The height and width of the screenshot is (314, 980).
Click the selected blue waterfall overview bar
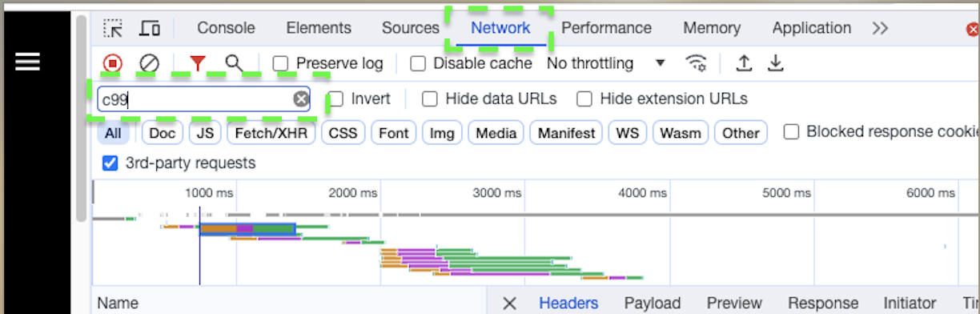247,229
